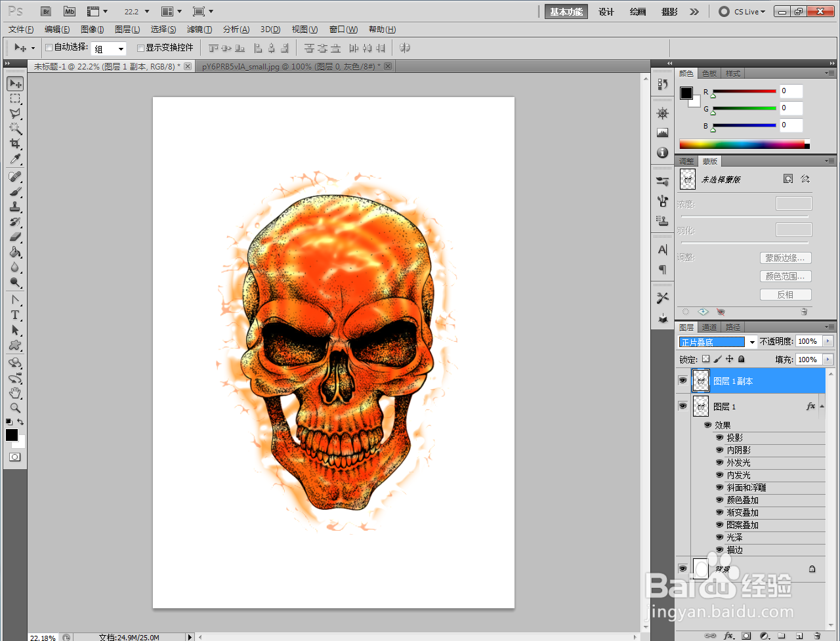The height and width of the screenshot is (641, 840).
Task: Select the Zoom tool
Action: pyautogui.click(x=15, y=408)
